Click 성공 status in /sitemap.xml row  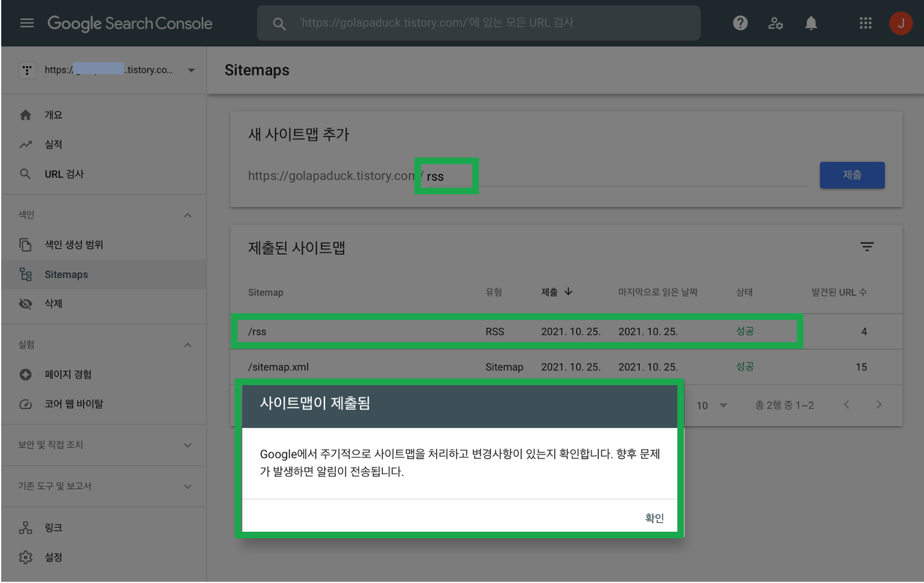click(x=745, y=366)
